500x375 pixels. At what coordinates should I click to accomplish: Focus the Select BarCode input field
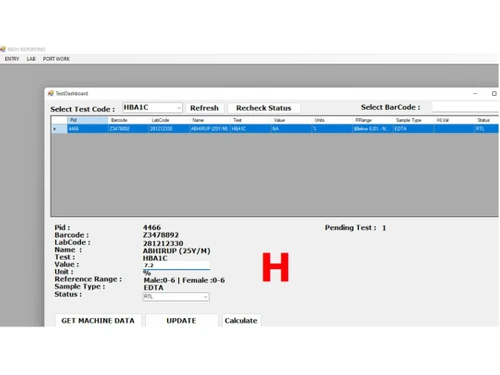(465, 107)
